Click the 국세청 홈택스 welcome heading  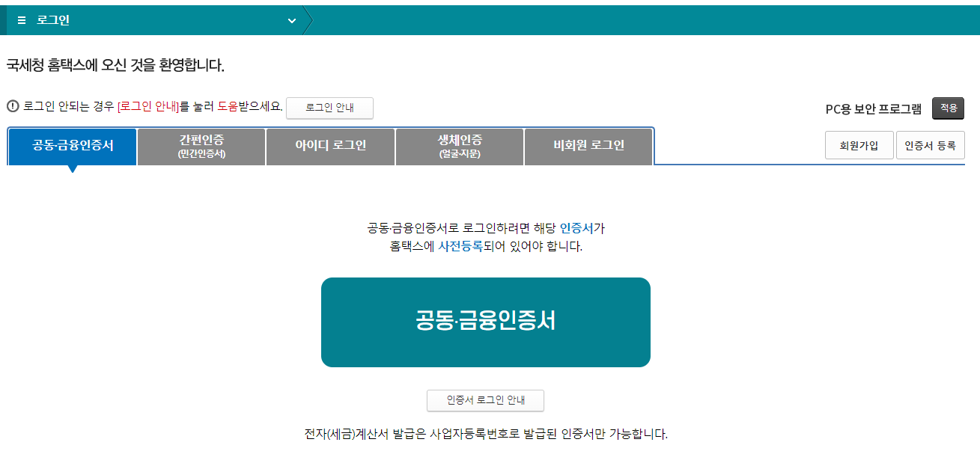115,65
